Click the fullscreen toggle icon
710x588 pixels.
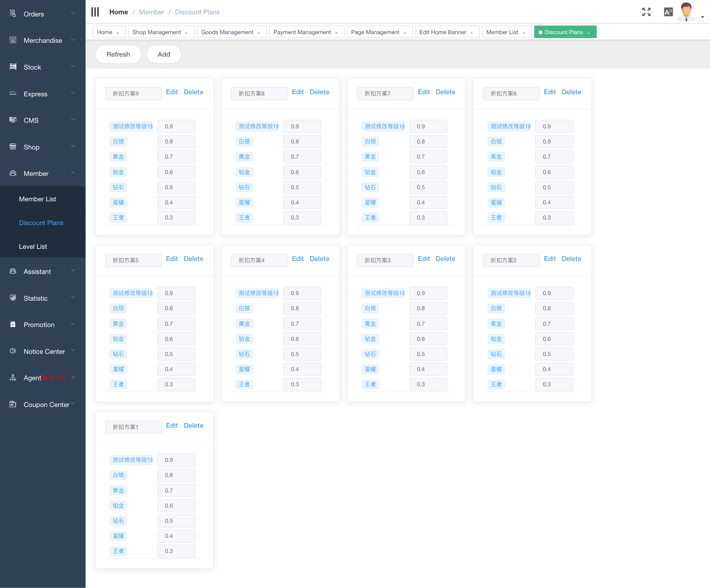646,12
